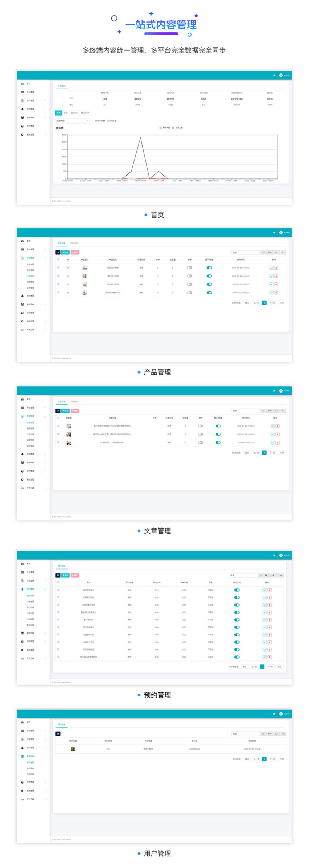The height and width of the screenshot is (868, 309).
Task: Toggle the 显示/隐藏 switch for product ID 315
Action: [209, 268]
